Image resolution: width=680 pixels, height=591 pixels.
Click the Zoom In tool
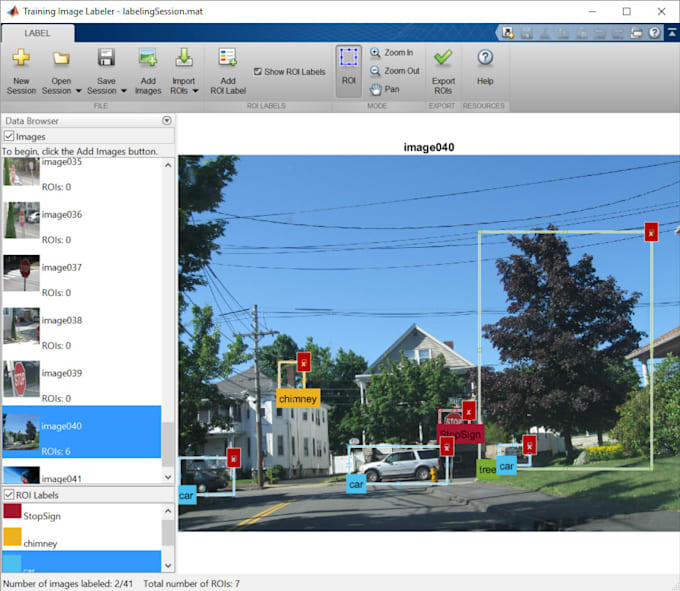(x=391, y=52)
